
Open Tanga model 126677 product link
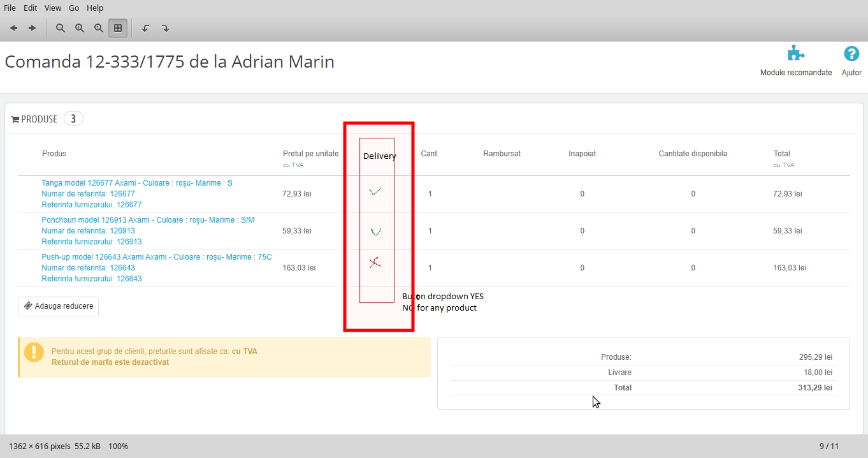[x=137, y=183]
